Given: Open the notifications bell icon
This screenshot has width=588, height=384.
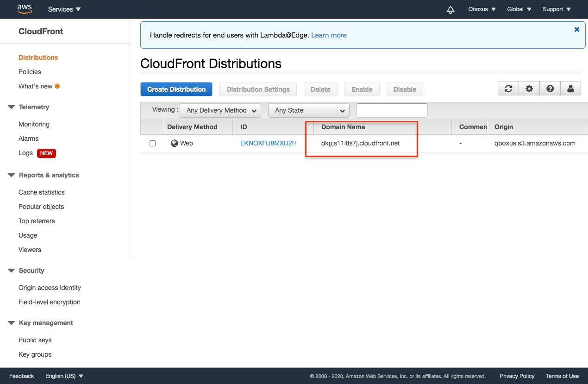Looking at the screenshot, I should [450, 10].
